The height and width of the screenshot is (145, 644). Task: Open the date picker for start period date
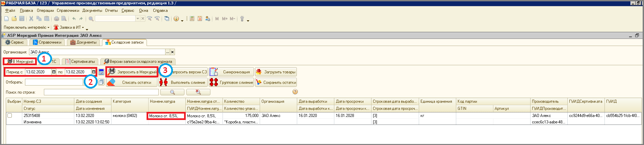pos(54,72)
